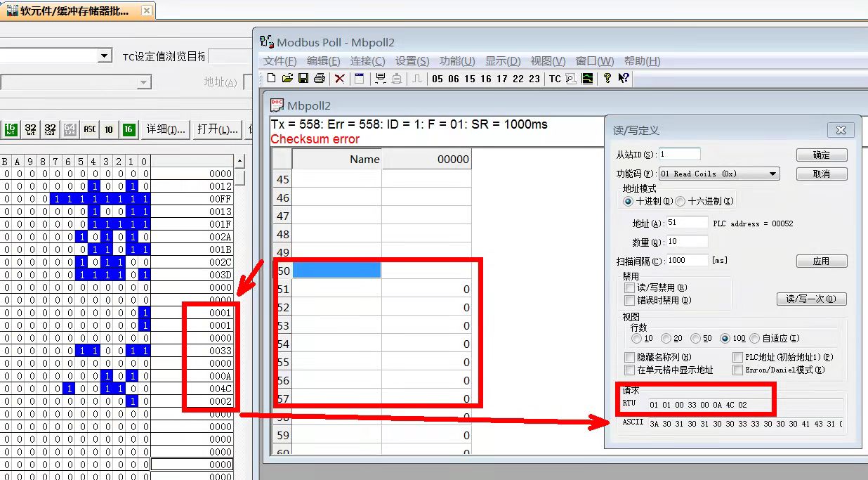Click the 读/写一次 button
This screenshot has height=480, width=868.
click(x=811, y=299)
